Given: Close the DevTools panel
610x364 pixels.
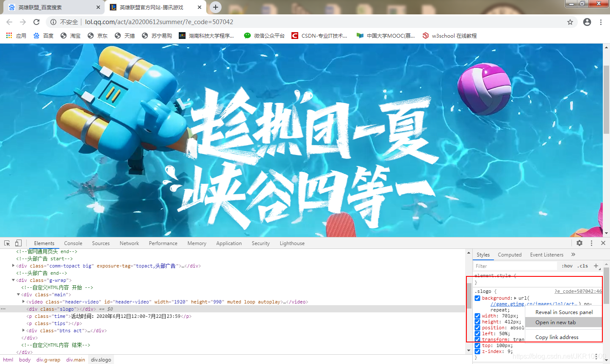Looking at the screenshot, I should pos(603,243).
